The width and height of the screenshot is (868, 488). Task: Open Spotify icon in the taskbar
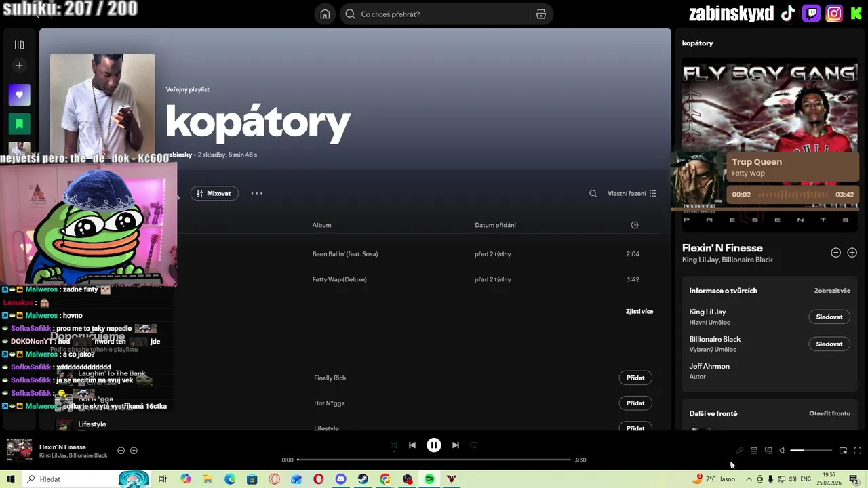point(429,479)
